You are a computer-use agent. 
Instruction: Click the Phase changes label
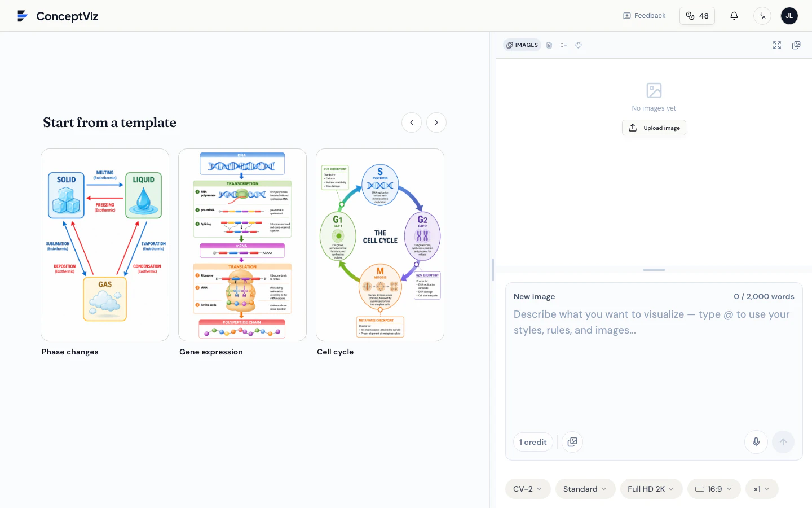tap(70, 352)
